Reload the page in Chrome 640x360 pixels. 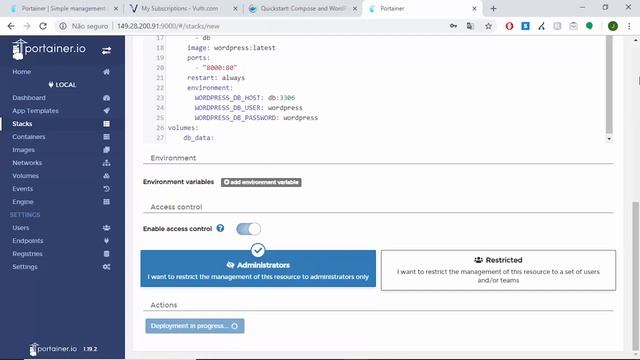tap(43, 26)
